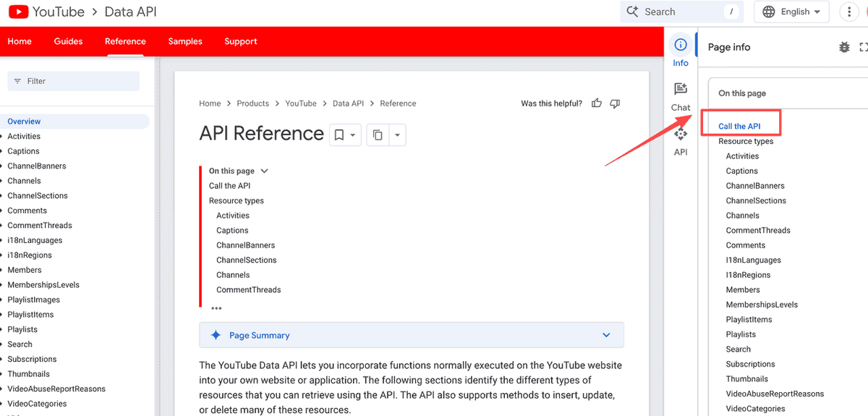Screen dimensions: 868x416
Task: Click the bookmark icon next to API Reference
Action: (339, 135)
